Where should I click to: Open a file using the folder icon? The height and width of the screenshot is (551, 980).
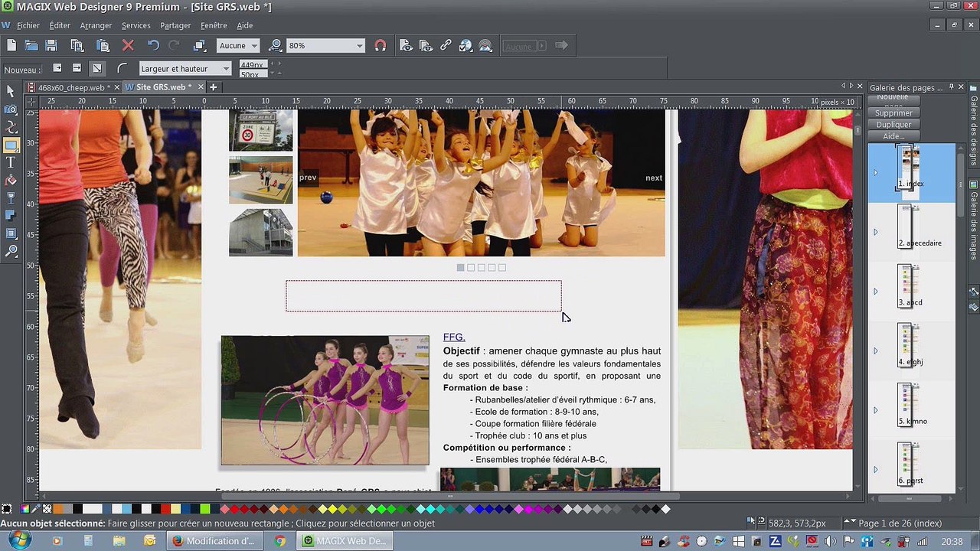pos(31,46)
